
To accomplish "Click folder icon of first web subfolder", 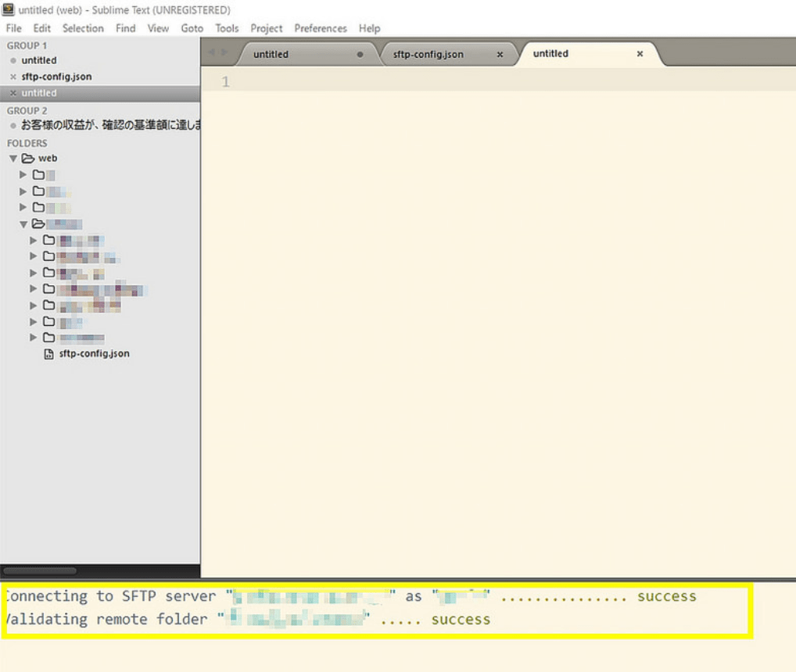I will click(38, 174).
